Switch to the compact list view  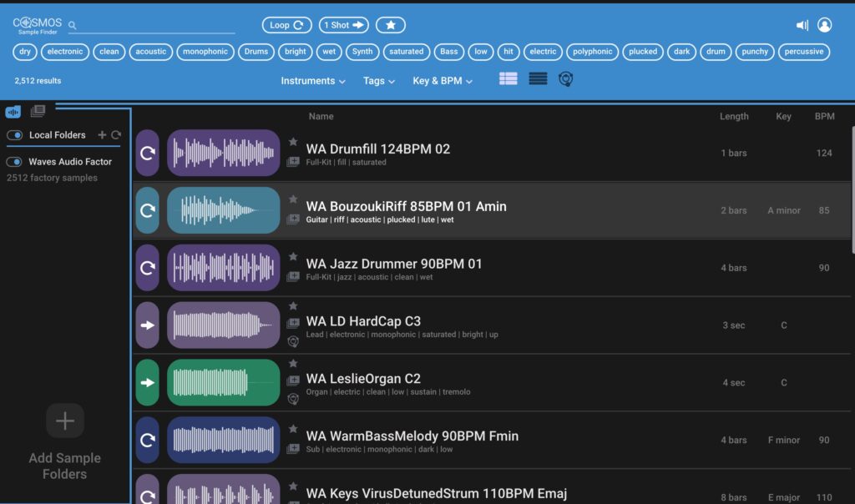pyautogui.click(x=538, y=79)
